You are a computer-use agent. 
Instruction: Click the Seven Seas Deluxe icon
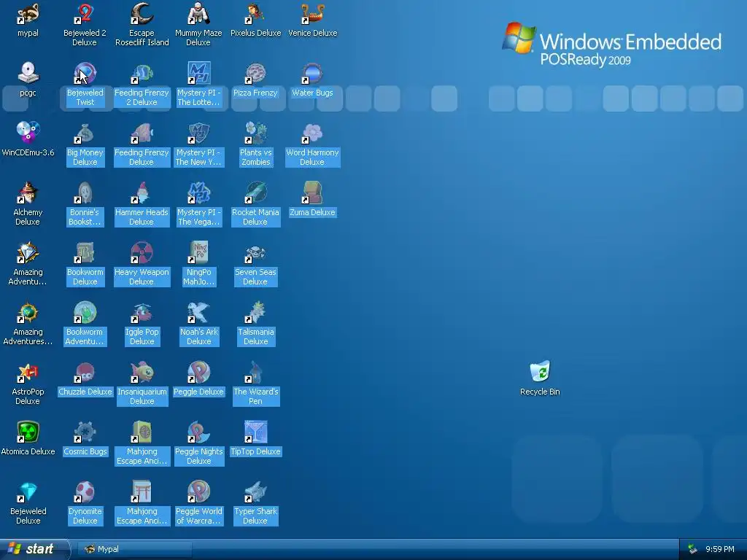tap(255, 252)
